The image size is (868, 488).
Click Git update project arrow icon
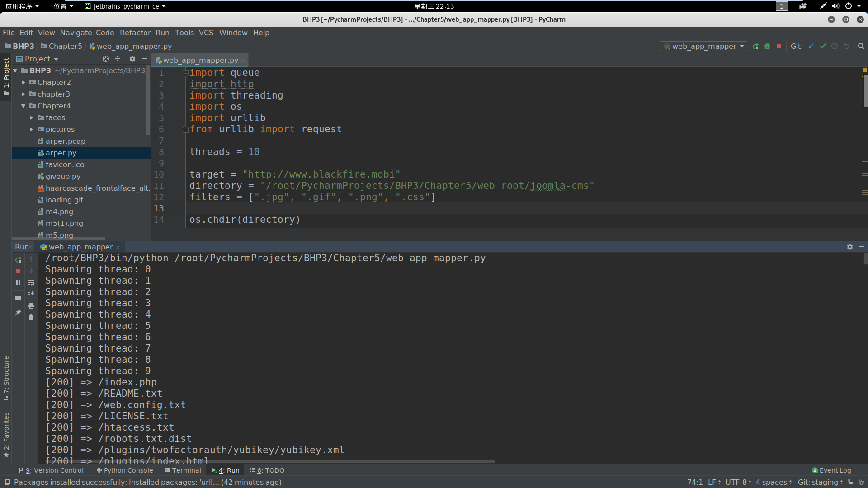coord(811,46)
